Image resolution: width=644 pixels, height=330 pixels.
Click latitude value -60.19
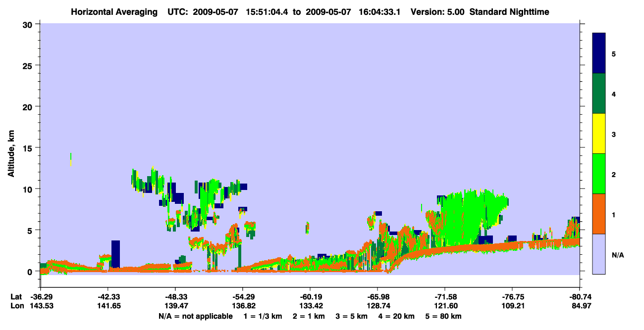[310, 297]
